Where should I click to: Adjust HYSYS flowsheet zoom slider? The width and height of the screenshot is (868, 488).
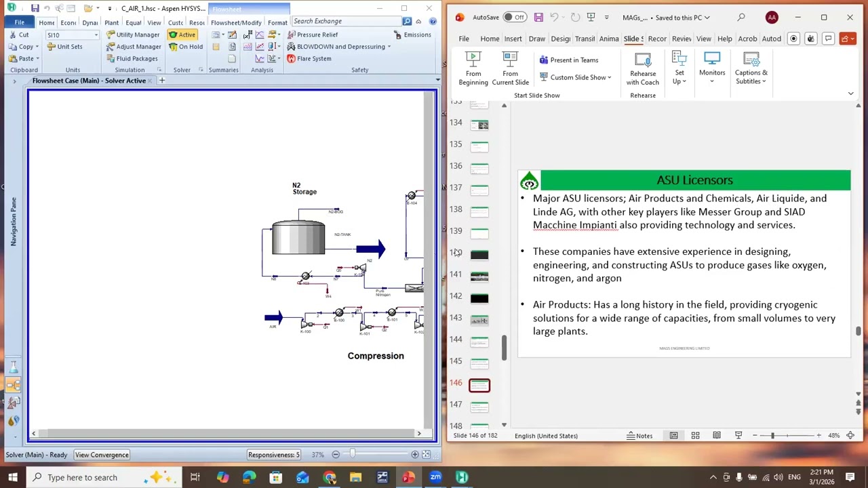[x=352, y=454]
